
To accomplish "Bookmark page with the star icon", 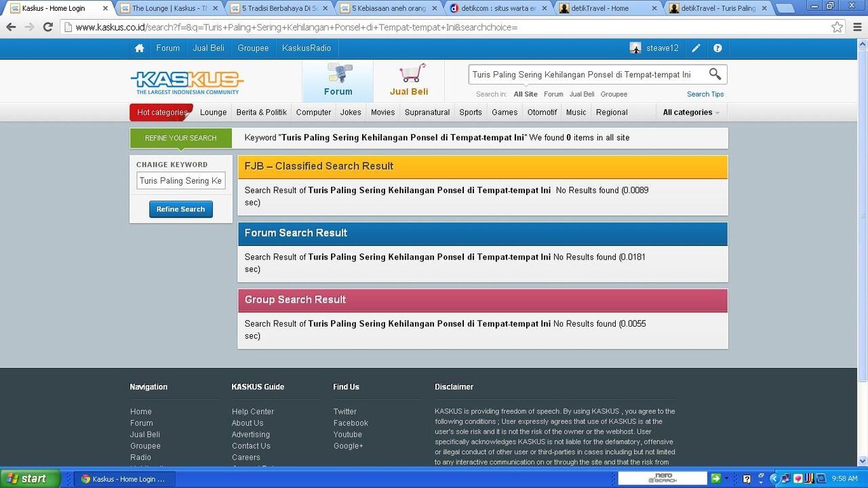I will point(837,27).
